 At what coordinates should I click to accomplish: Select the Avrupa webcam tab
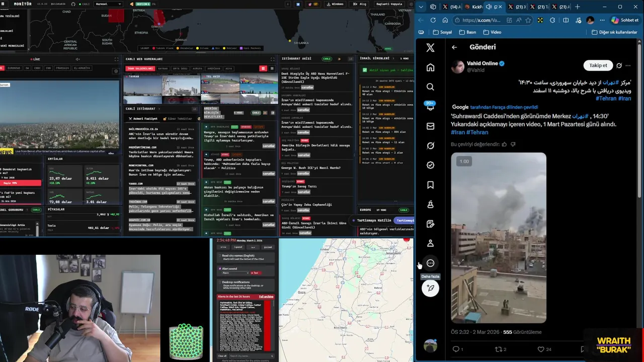point(197,68)
